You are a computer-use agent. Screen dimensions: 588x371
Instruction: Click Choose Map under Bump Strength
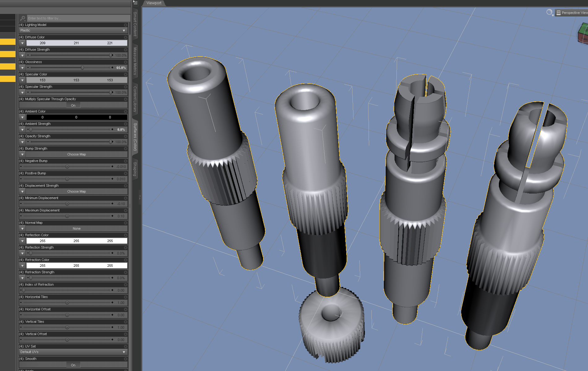76,154
